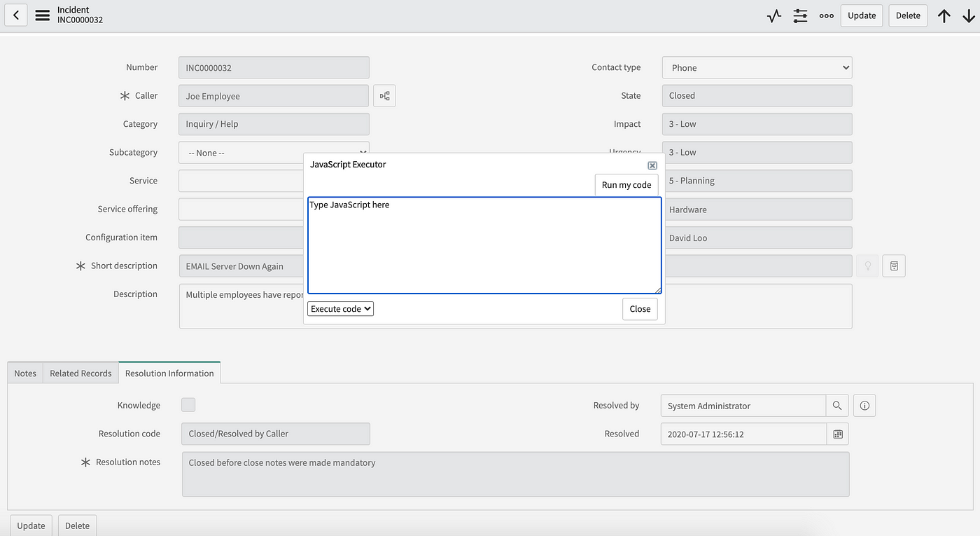Click Update button in the header

pyautogui.click(x=862, y=15)
